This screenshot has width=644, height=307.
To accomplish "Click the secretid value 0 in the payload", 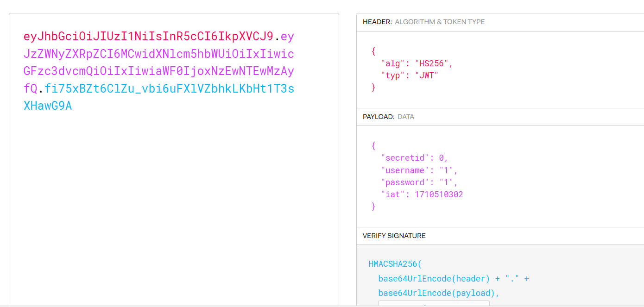I will click(442, 158).
